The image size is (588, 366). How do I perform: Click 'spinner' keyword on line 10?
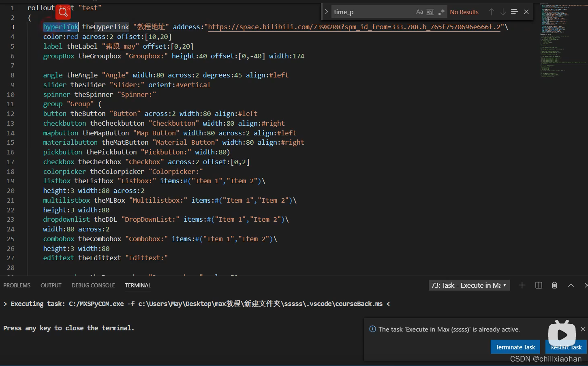(57, 94)
